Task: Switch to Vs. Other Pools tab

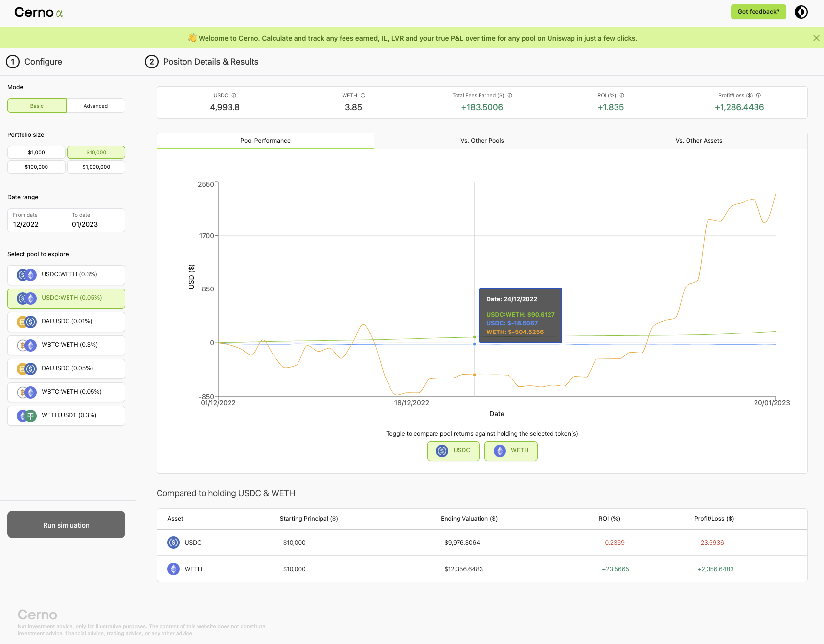Action: coord(482,141)
